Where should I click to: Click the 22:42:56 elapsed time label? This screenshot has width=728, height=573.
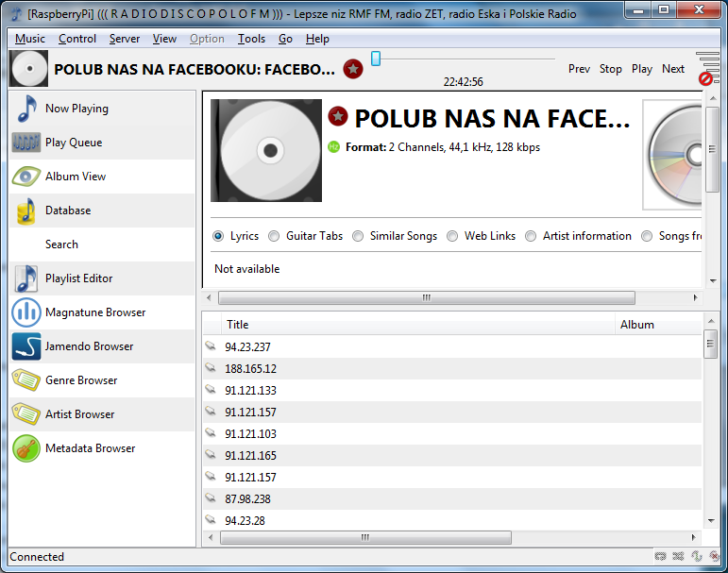coord(464,82)
